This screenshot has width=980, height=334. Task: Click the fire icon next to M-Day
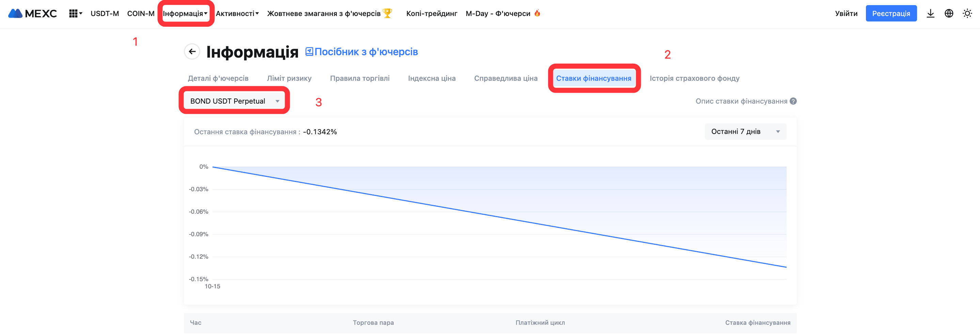537,13
